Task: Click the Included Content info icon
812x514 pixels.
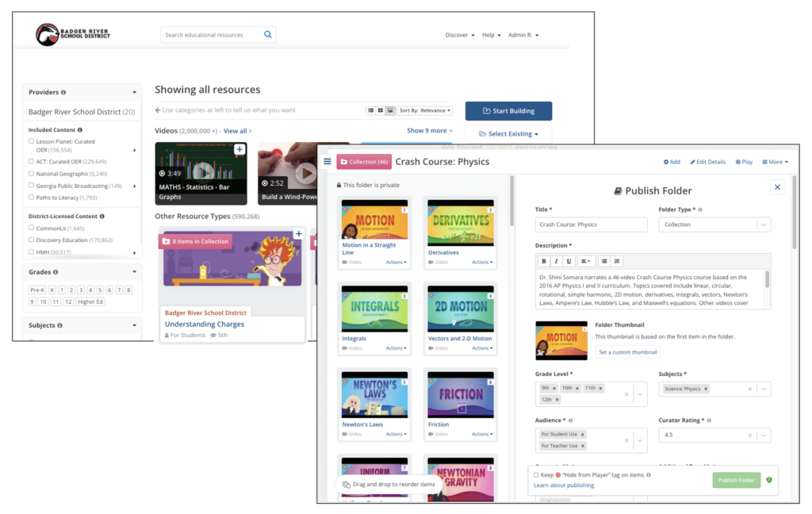Action: (x=80, y=130)
